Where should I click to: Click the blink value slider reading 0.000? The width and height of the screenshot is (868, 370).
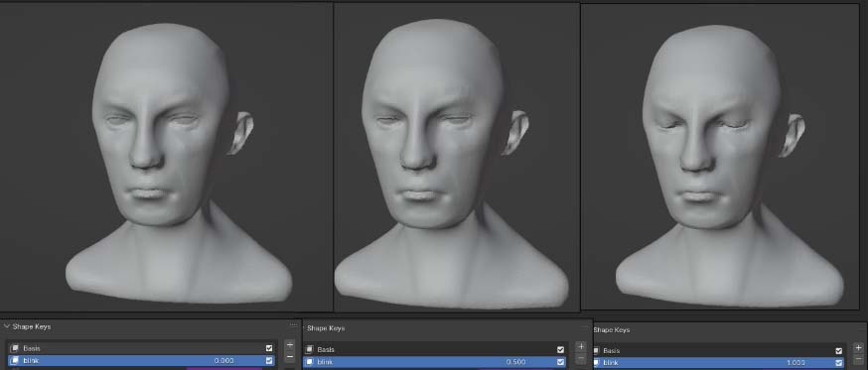[223, 361]
